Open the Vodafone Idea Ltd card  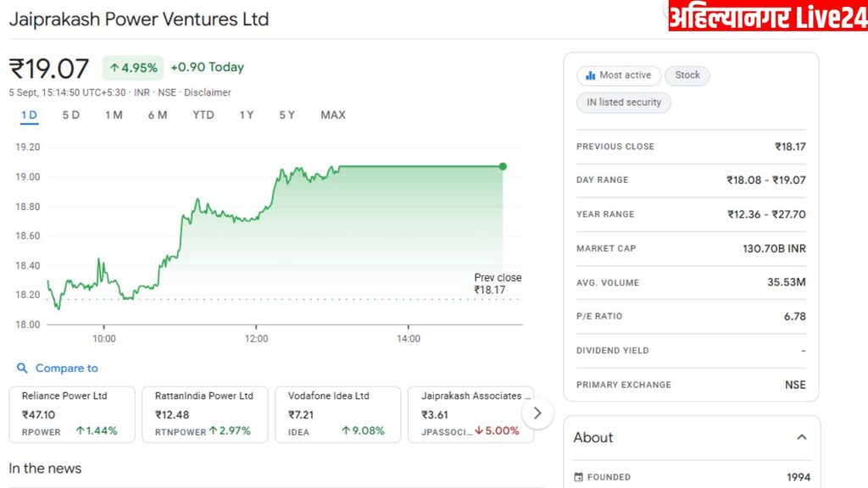point(336,414)
